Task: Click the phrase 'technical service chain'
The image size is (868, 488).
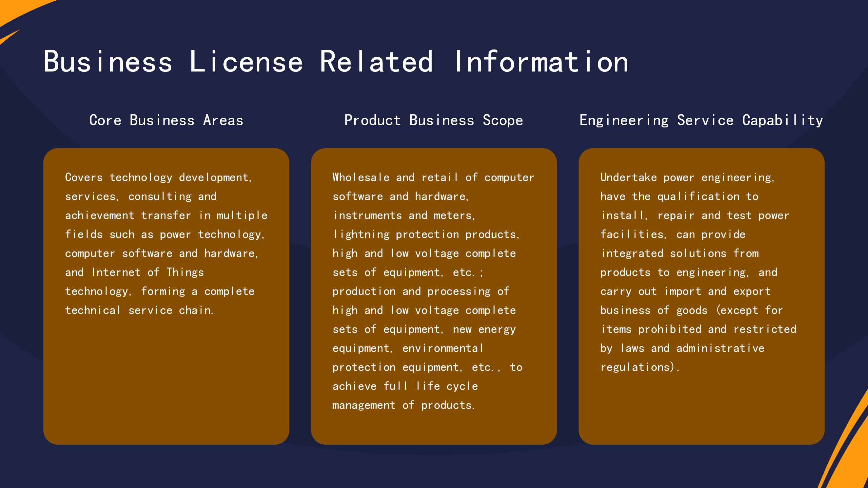Action: click(140, 310)
